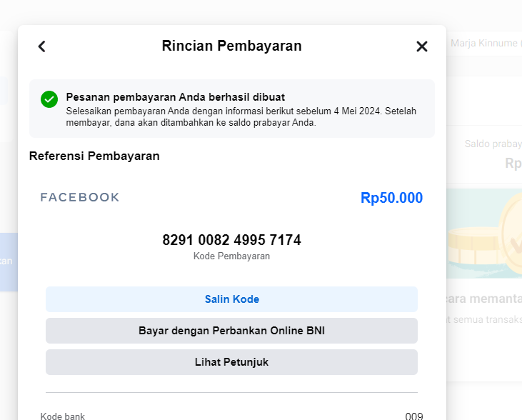Click the back arrow in payment details
The image size is (522, 420).
41,46
